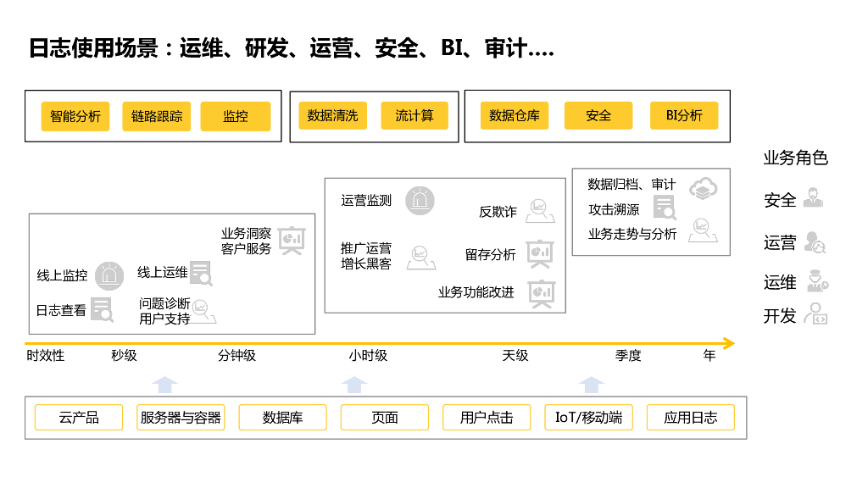Viewport: 868px width, 488px height.
Task: Click the 留存分析 text
Action: 491,254
